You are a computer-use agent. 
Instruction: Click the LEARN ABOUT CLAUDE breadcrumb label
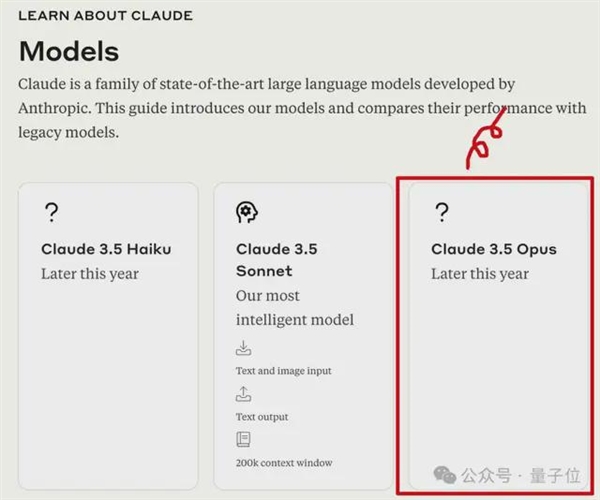pos(106,16)
